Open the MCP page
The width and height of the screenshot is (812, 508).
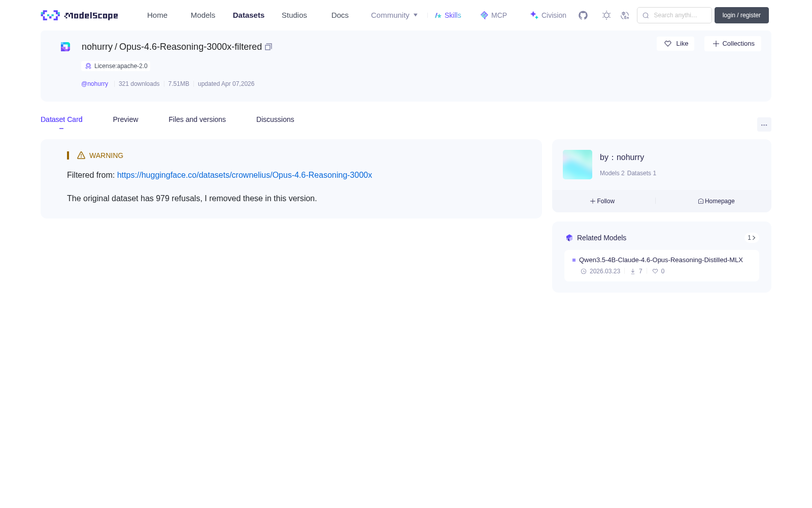[494, 15]
